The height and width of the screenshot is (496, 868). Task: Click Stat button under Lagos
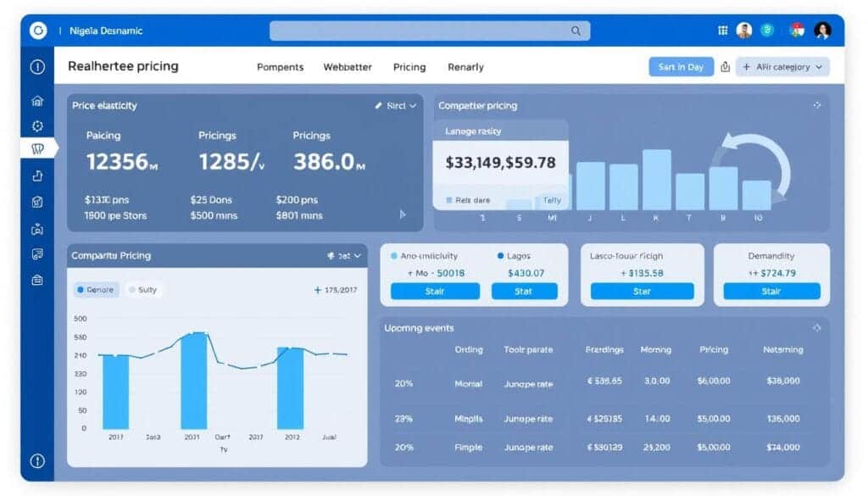pos(524,291)
